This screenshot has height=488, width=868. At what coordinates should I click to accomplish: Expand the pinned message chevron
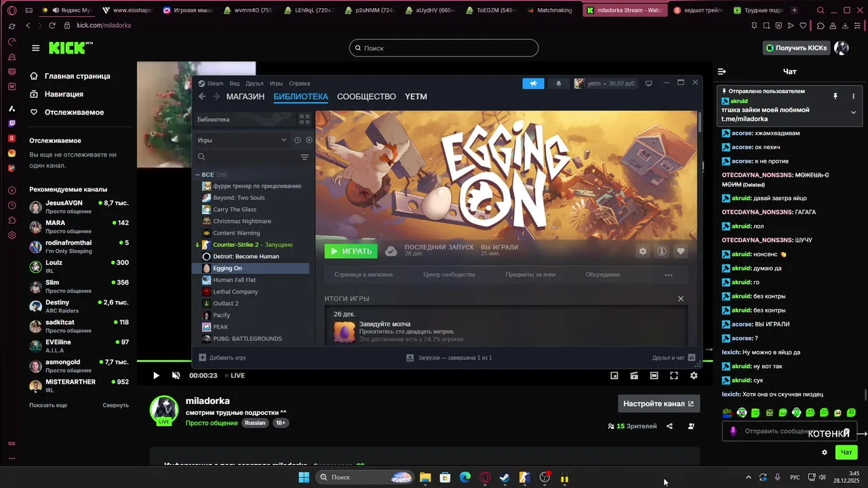853,113
